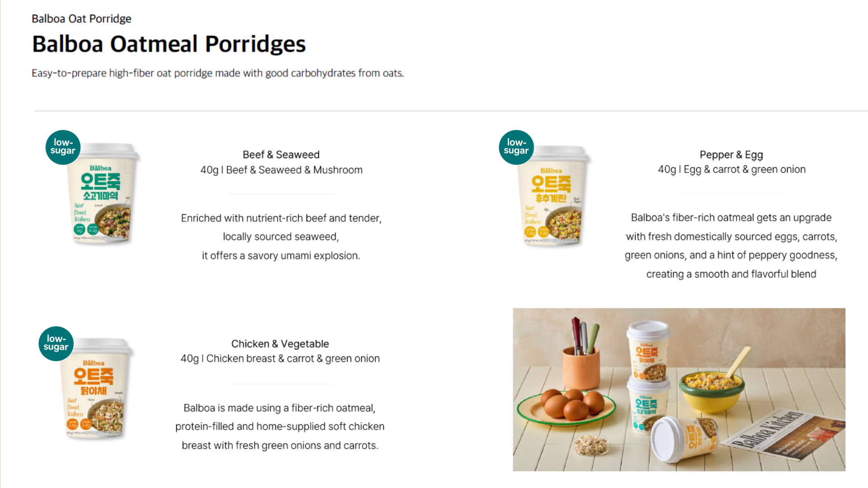Click the peppery goodness description paragraph
Viewport: 868px width, 488px height.
pyautogui.click(x=731, y=246)
